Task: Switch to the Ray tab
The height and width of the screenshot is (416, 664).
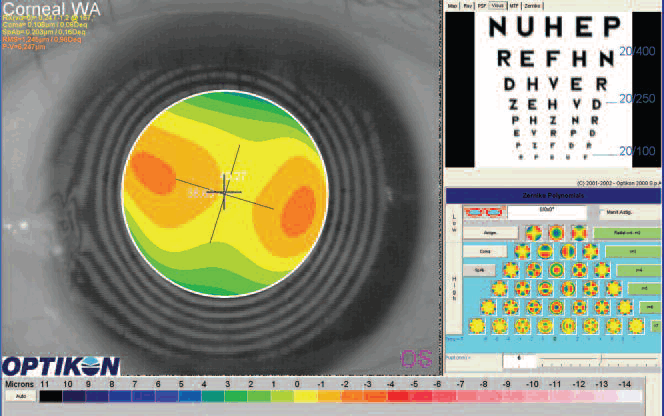Action: [x=468, y=6]
